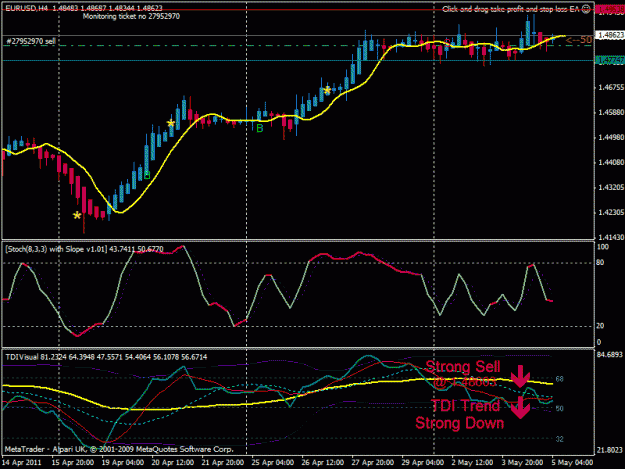The image size is (625, 469).
Task: Click the Stochastic 20 level label
Action: click(600, 326)
